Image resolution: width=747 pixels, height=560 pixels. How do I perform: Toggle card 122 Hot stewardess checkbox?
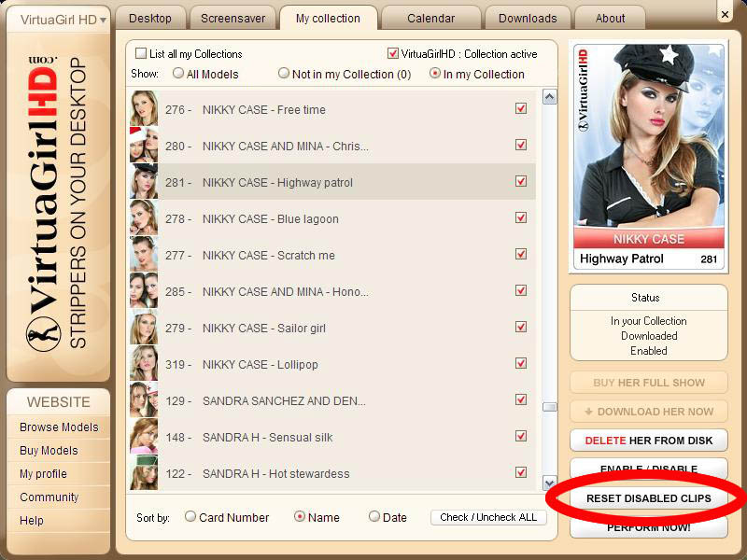click(521, 472)
